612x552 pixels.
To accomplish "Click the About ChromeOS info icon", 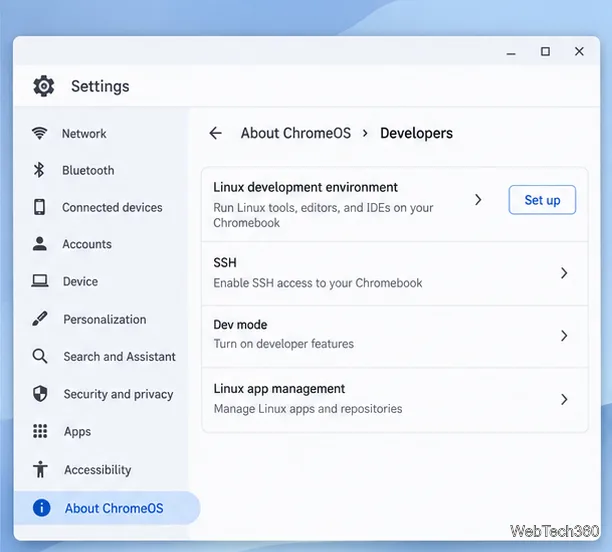I will 41,507.
